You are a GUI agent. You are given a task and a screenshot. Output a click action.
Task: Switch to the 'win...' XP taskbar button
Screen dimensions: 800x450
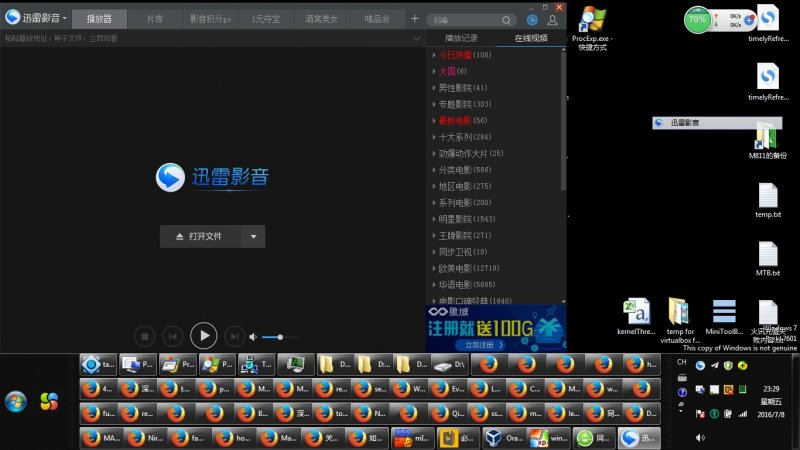pos(549,438)
